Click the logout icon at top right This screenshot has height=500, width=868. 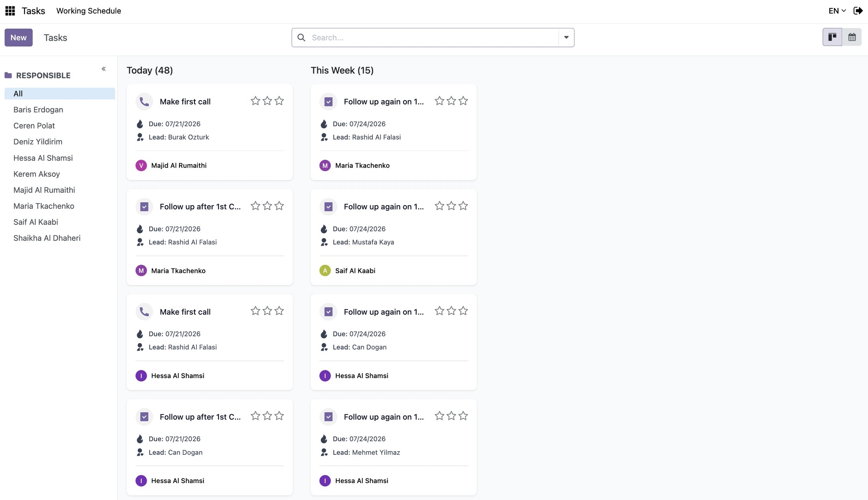pyautogui.click(x=858, y=11)
